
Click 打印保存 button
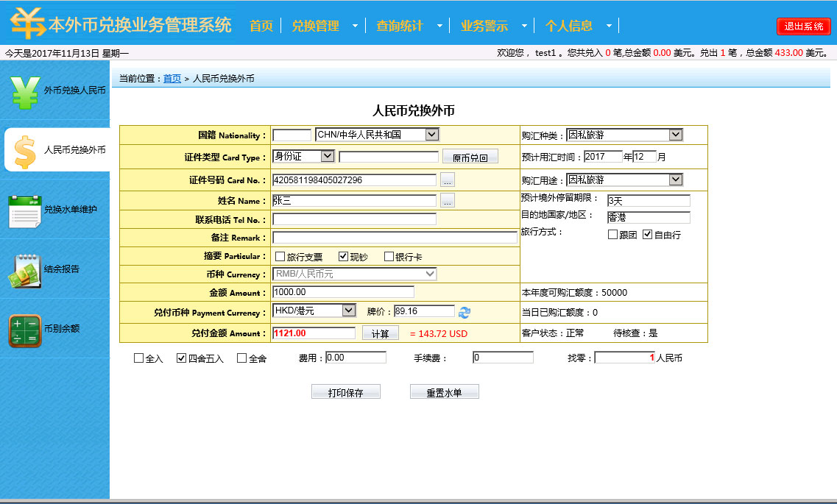(346, 392)
